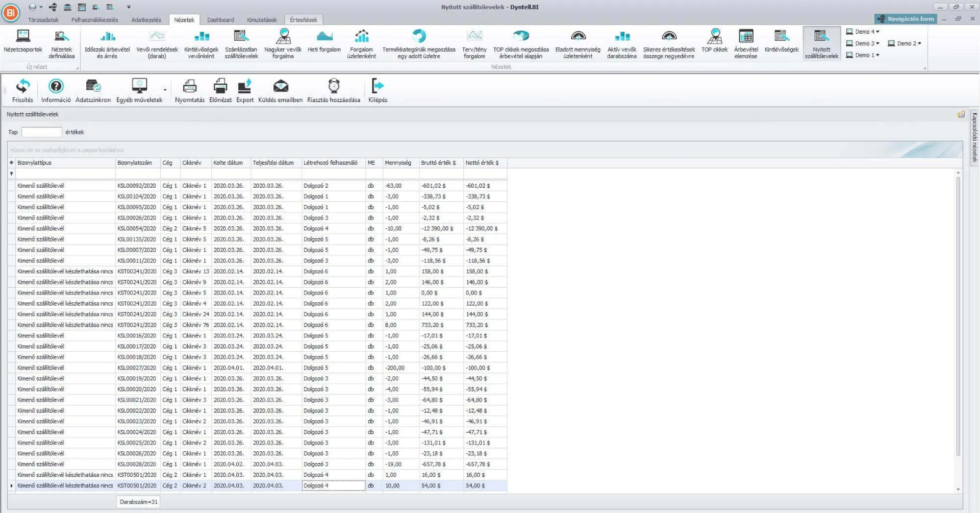Open the Demo 2 dropdown menu
This screenshot has width=980, height=513.
coord(919,44)
